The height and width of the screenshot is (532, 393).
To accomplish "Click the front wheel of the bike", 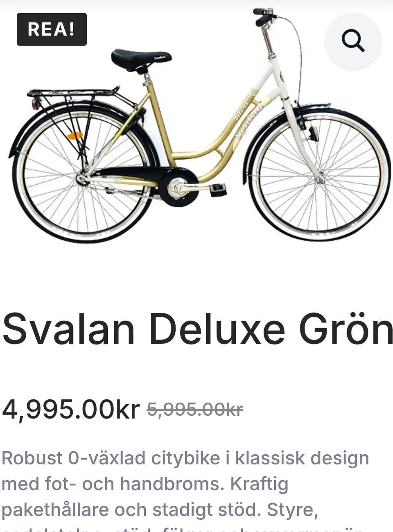I will coord(319,176).
